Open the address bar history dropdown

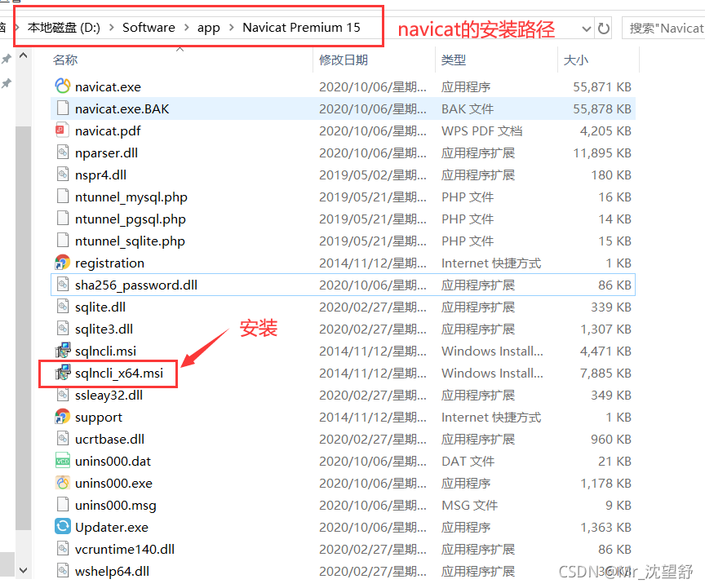(586, 29)
